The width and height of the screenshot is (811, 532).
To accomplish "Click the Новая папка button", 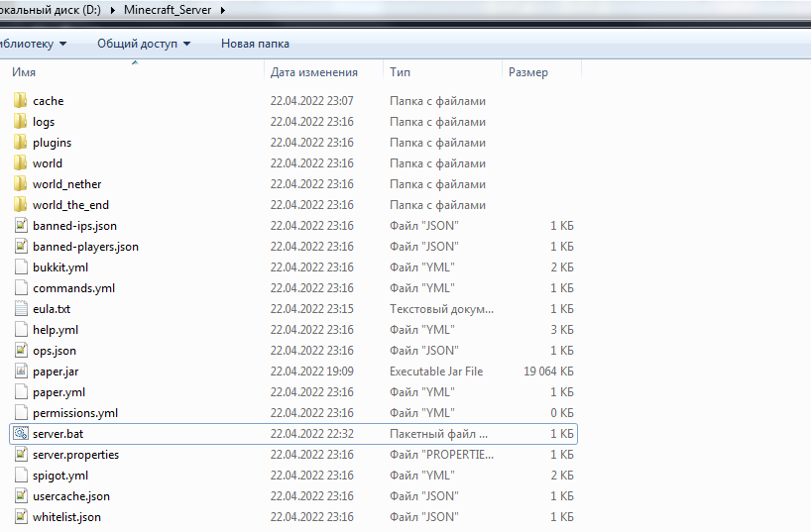I will pyautogui.click(x=255, y=44).
